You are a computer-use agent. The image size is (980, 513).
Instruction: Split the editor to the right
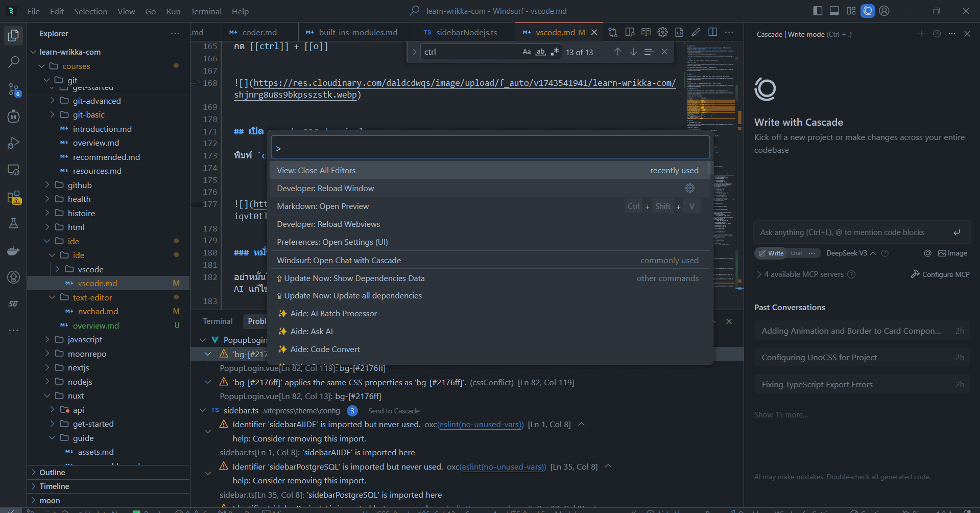tap(712, 32)
